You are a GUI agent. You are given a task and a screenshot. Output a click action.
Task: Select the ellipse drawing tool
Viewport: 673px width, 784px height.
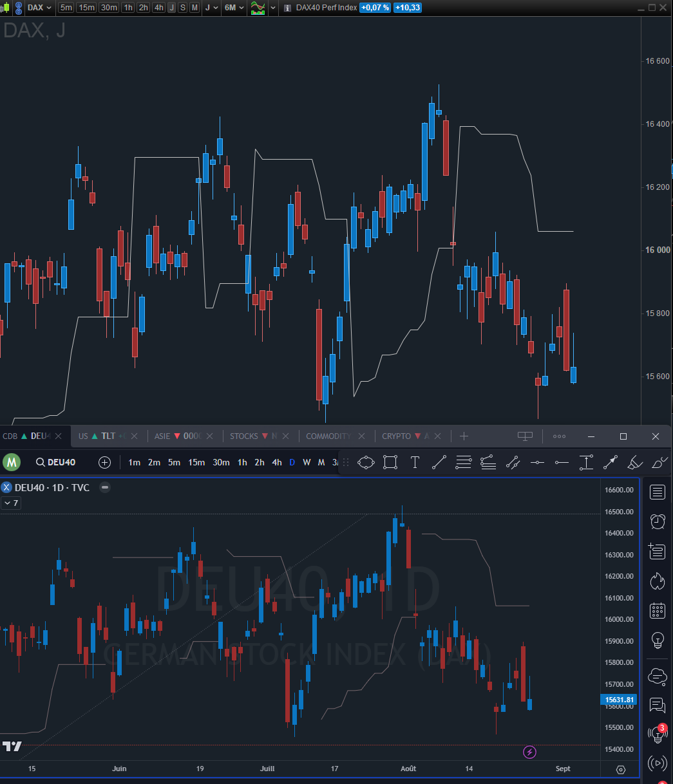(366, 462)
